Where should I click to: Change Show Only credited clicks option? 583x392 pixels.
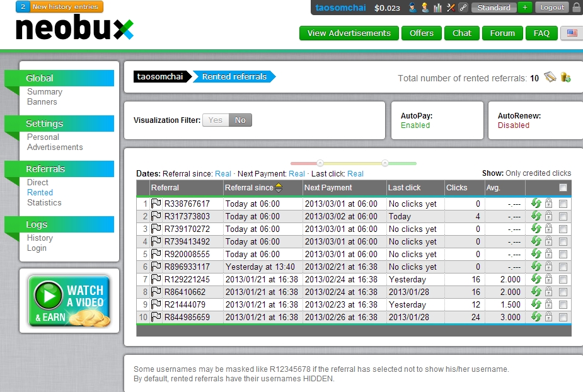pos(538,173)
